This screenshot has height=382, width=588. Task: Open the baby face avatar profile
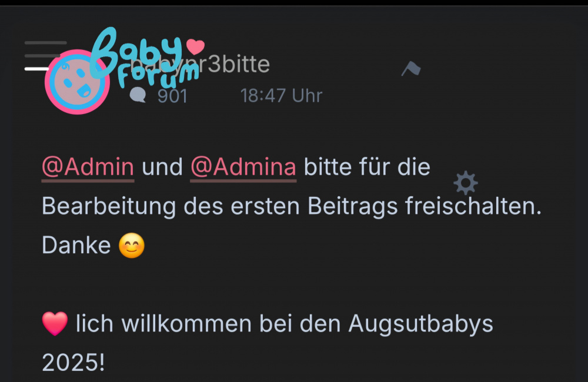[77, 82]
